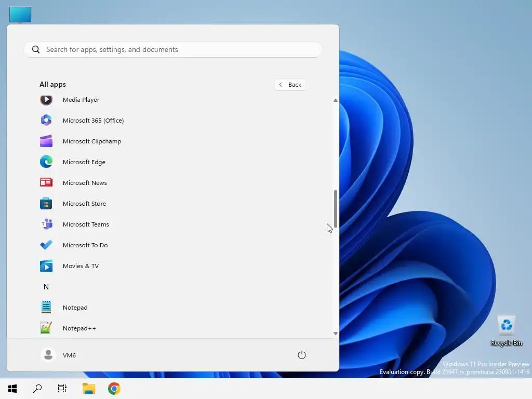Viewport: 532px width, 399px height.
Task: Select the "Microsoft 365 (Office)" label
Action: (x=94, y=121)
